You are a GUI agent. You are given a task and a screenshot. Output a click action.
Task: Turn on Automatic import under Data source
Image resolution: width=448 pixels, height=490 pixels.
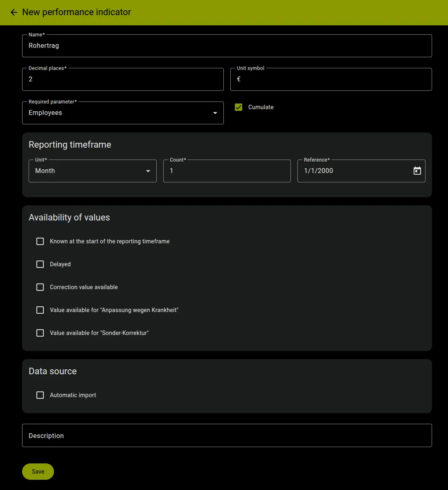tap(40, 395)
